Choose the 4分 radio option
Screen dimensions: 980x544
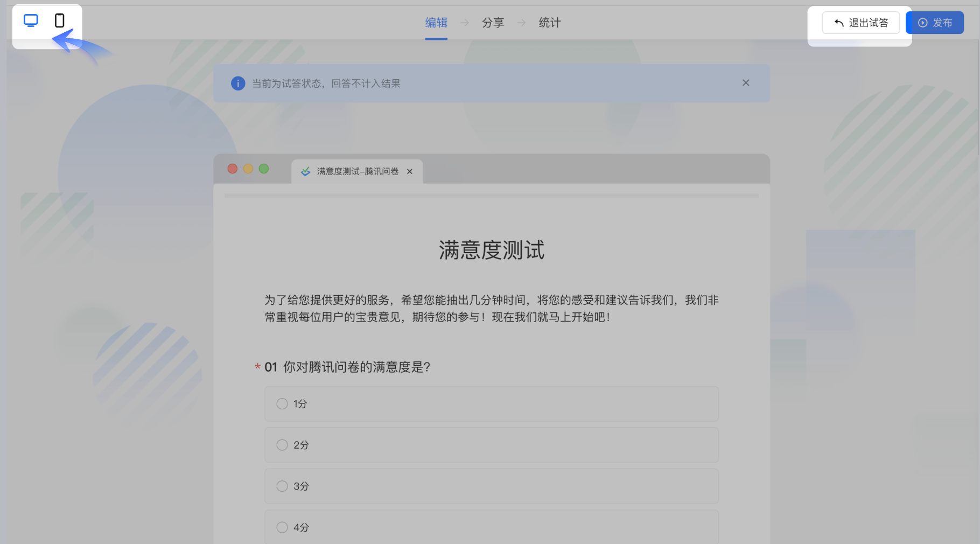[492, 527]
